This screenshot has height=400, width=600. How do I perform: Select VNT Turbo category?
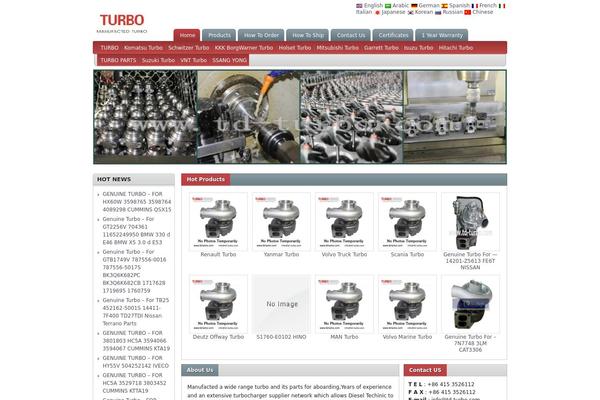click(x=193, y=60)
